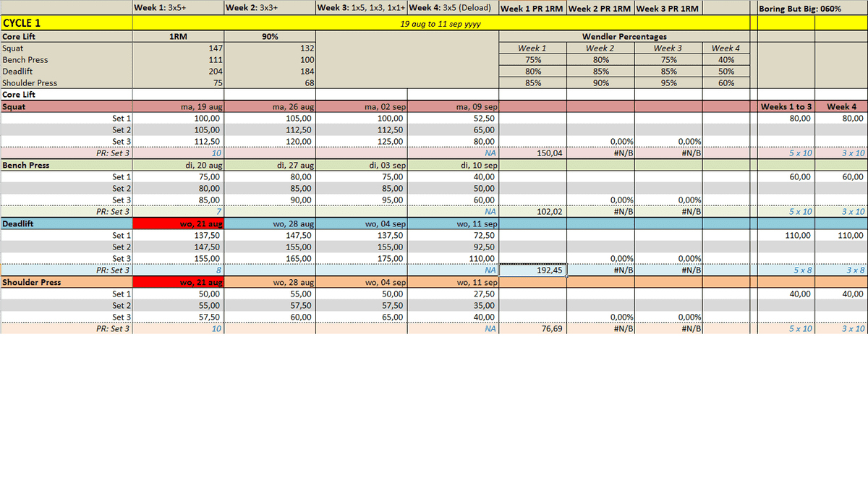
Task: Click Squat week 3 Set 3 weight 125,00
Action: (361, 142)
